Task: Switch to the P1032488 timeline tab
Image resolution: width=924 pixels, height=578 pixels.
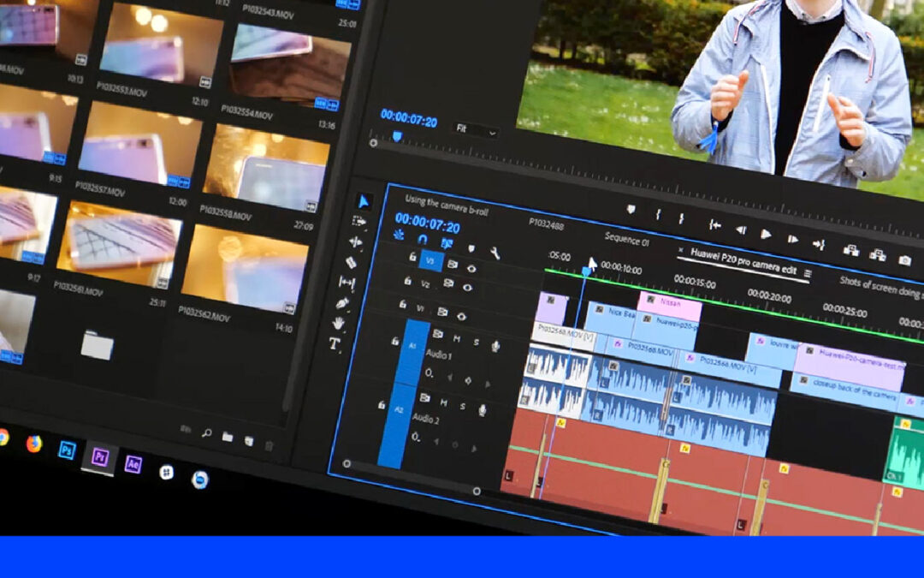Action: point(547,223)
